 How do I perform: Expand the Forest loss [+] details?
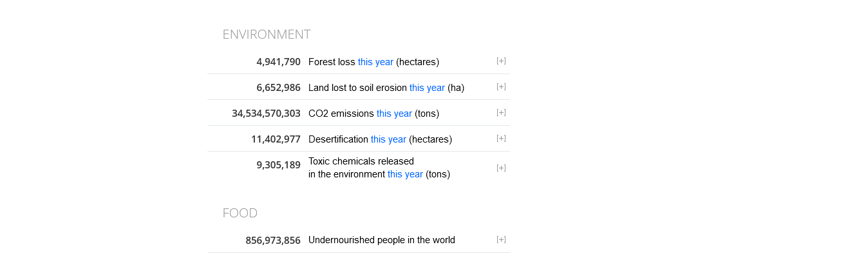coord(501,61)
